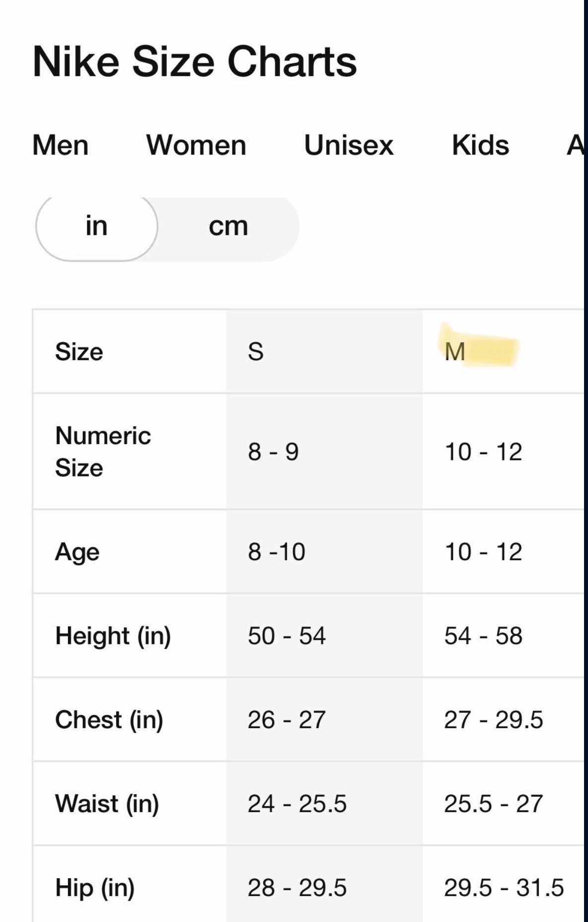This screenshot has height=922, width=588.
Task: Click the S size column header
Action: [x=256, y=352]
